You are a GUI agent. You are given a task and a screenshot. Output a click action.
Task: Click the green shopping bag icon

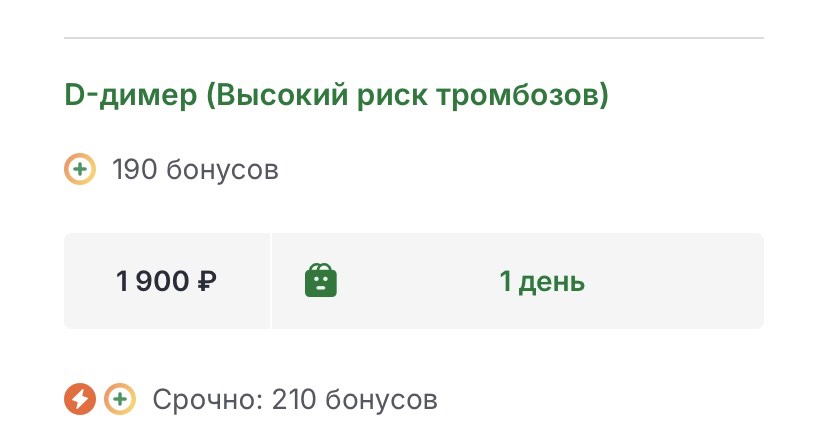point(321,281)
